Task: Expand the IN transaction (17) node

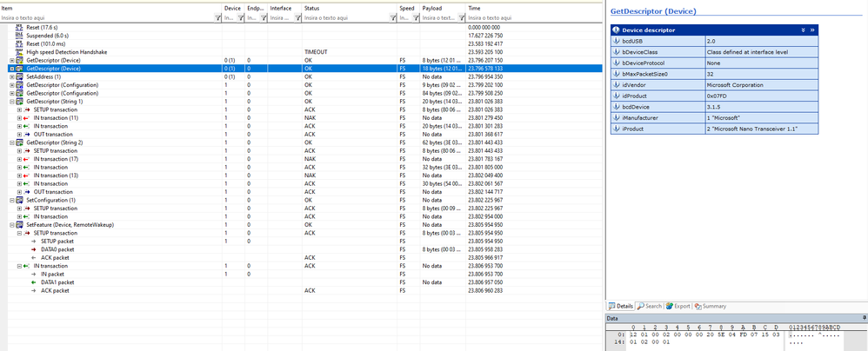Action: point(19,159)
